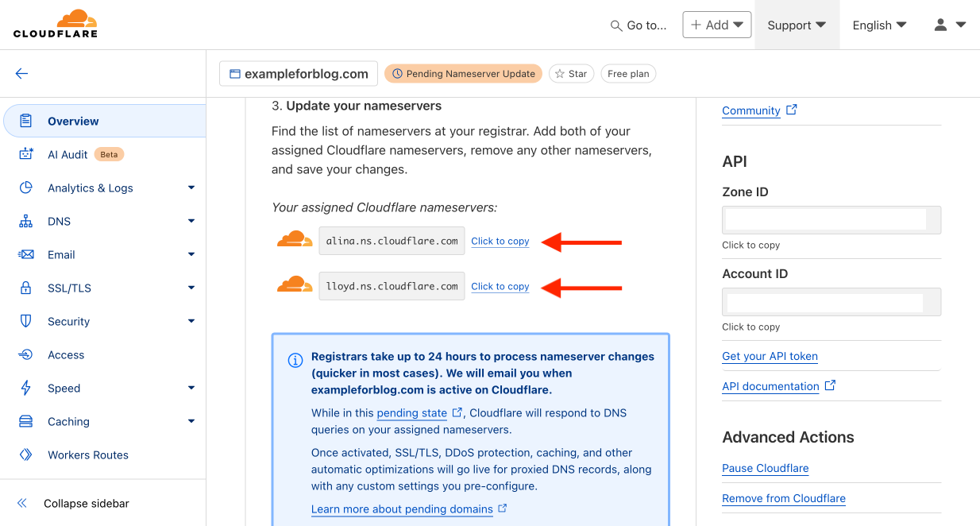The height and width of the screenshot is (526, 980).
Task: Click Get your API token link
Action: pos(770,356)
